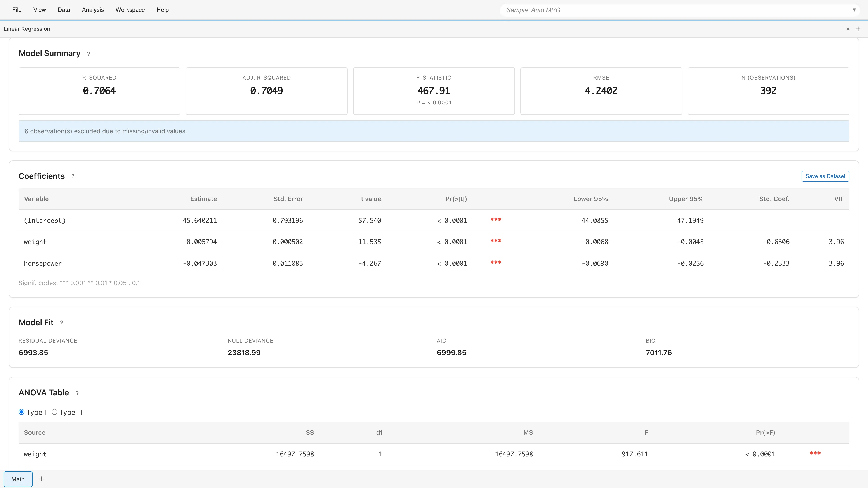Select the Type I ANOVA radio button
Viewport: 868px width, 488px height.
pyautogui.click(x=21, y=412)
